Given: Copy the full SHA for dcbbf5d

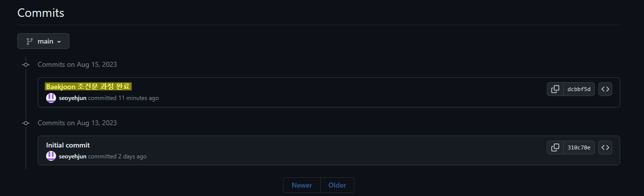Looking at the screenshot, I should pos(555,89).
